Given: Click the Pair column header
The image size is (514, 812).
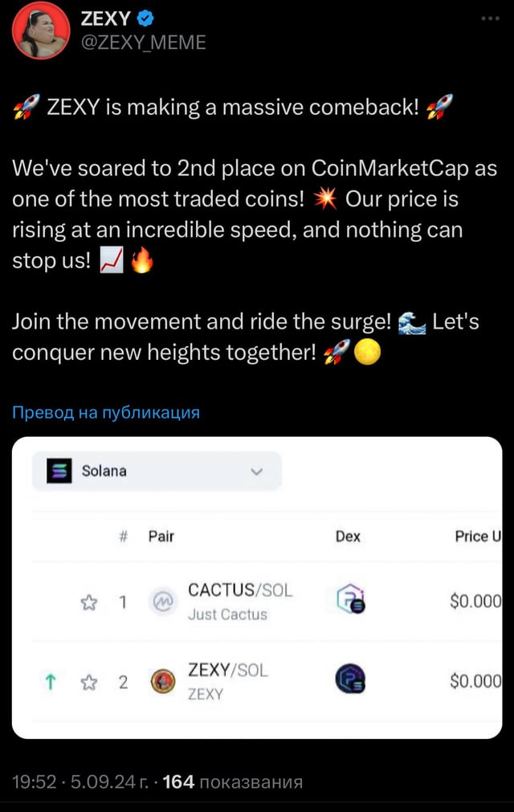Looking at the screenshot, I should pyautogui.click(x=161, y=536).
